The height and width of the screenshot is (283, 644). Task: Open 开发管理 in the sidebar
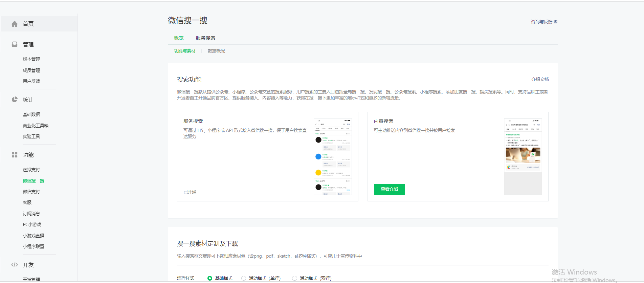(31, 279)
